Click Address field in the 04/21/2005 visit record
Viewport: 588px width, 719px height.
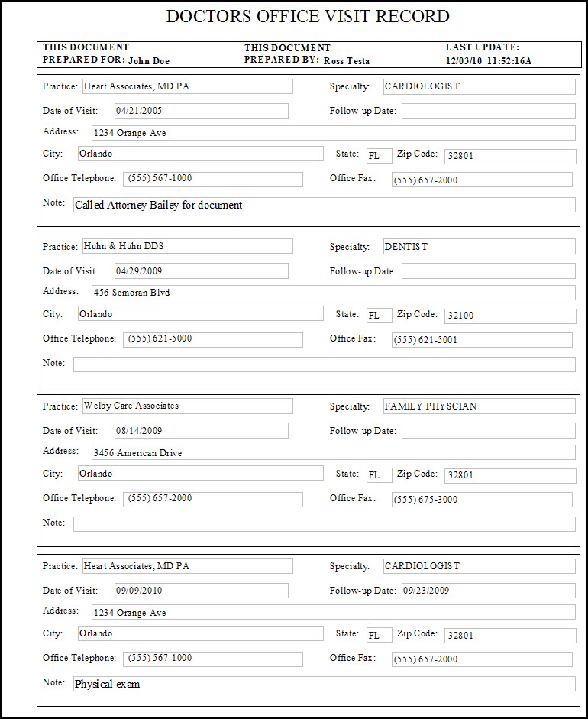click(334, 133)
